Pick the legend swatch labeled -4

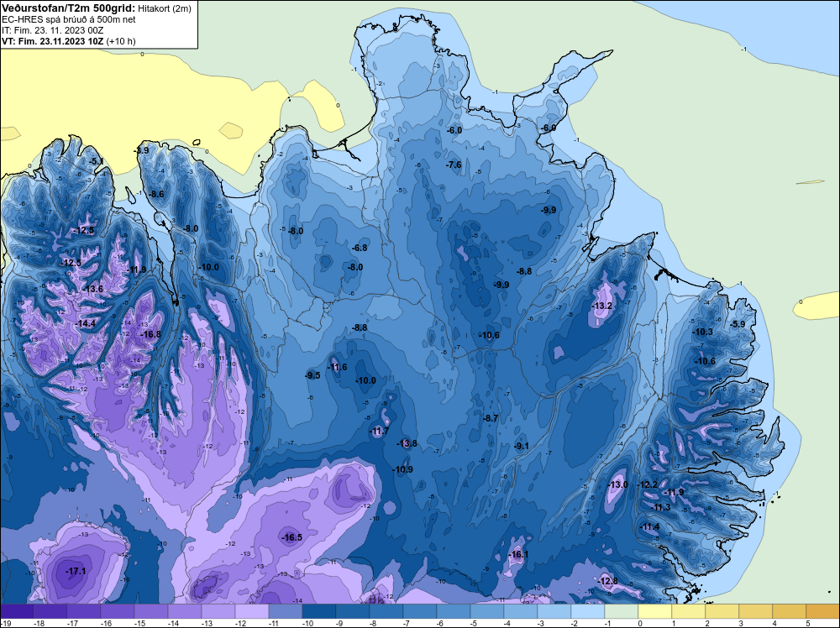click(520, 611)
